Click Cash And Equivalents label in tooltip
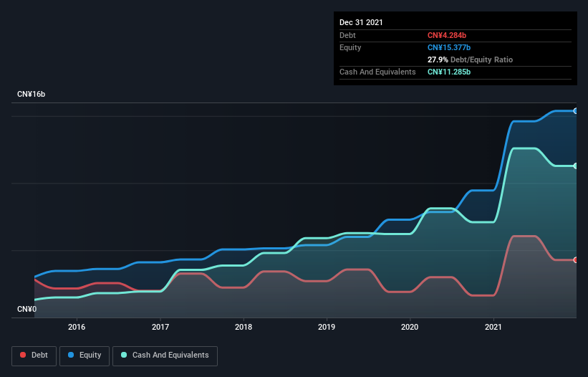Screen dimensions: 588x377 click(377, 72)
